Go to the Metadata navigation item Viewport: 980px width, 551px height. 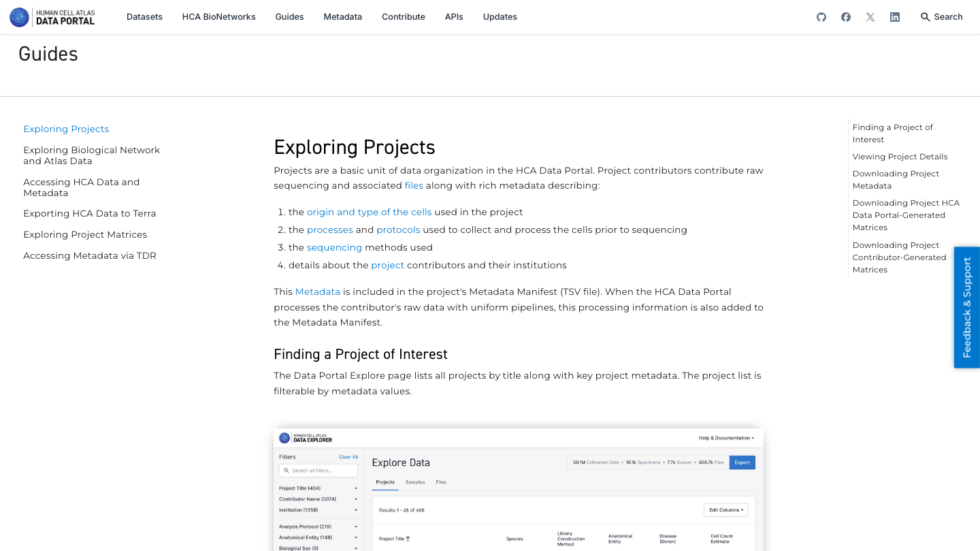[x=342, y=17]
